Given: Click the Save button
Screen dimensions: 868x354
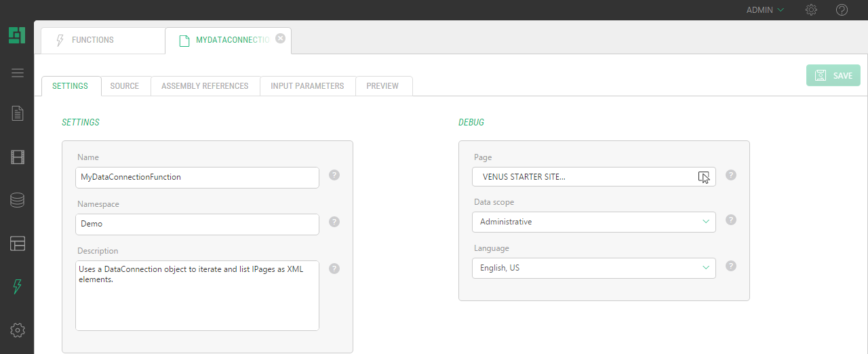Looking at the screenshot, I should pos(833,75).
